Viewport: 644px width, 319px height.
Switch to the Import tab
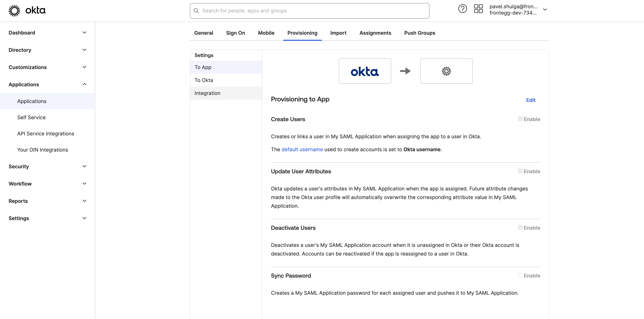coord(338,33)
